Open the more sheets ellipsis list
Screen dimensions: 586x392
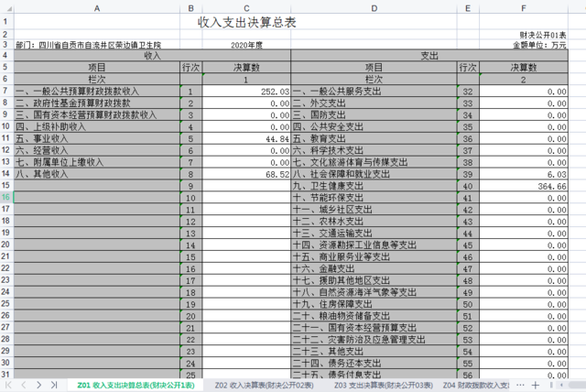519,385
